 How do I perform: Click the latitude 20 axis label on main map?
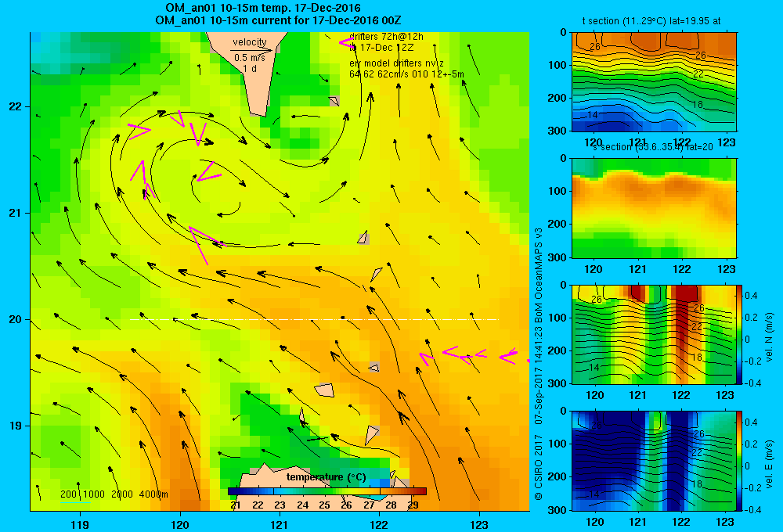[x=16, y=319]
